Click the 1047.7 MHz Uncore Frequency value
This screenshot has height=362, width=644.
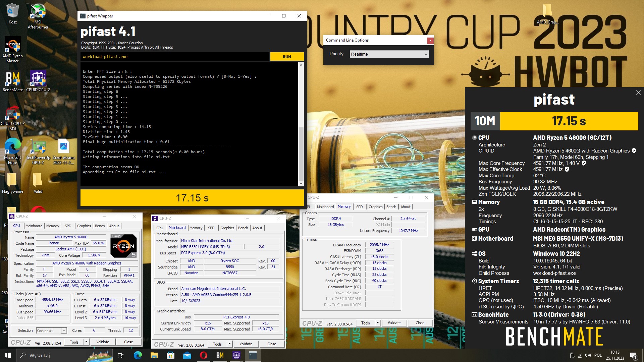click(408, 231)
